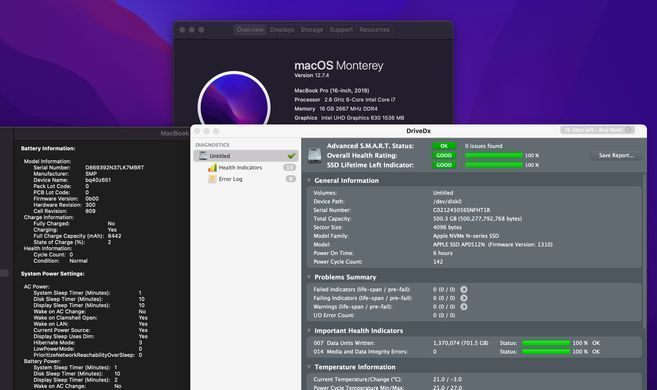This screenshot has height=390, width=657.
Task: Switch to the Displays tab
Action: (282, 30)
